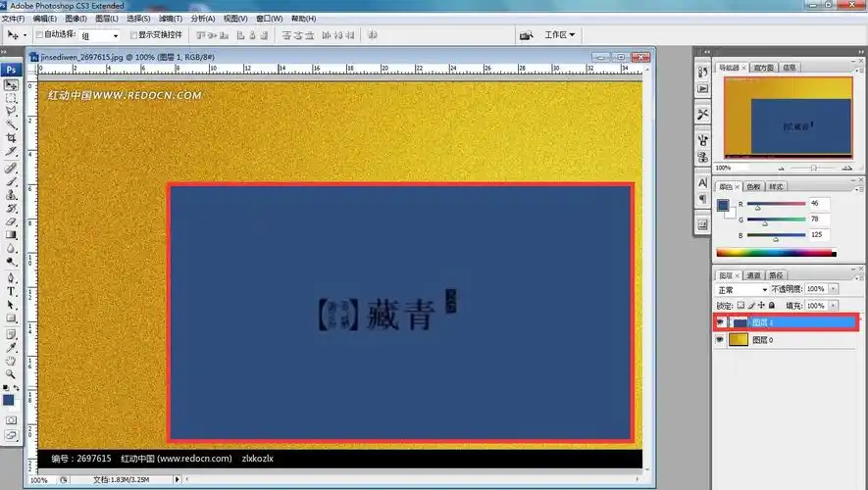Select the Gradient tool
The width and height of the screenshot is (868, 490).
coord(11,234)
